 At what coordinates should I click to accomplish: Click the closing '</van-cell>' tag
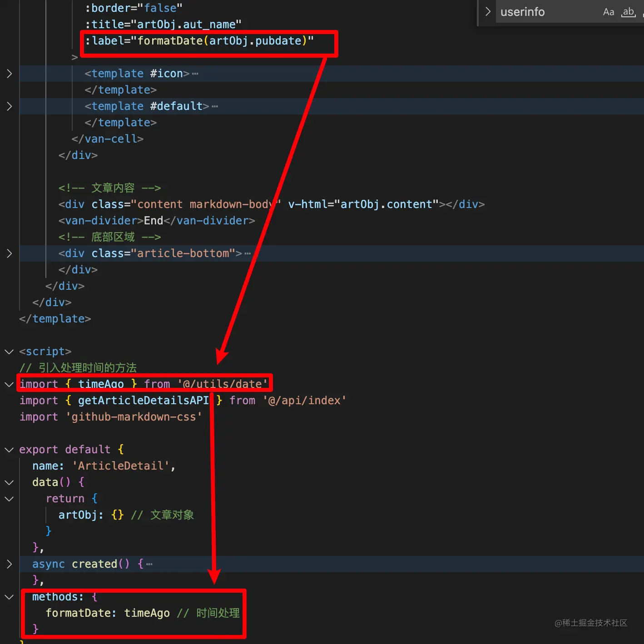(108, 139)
